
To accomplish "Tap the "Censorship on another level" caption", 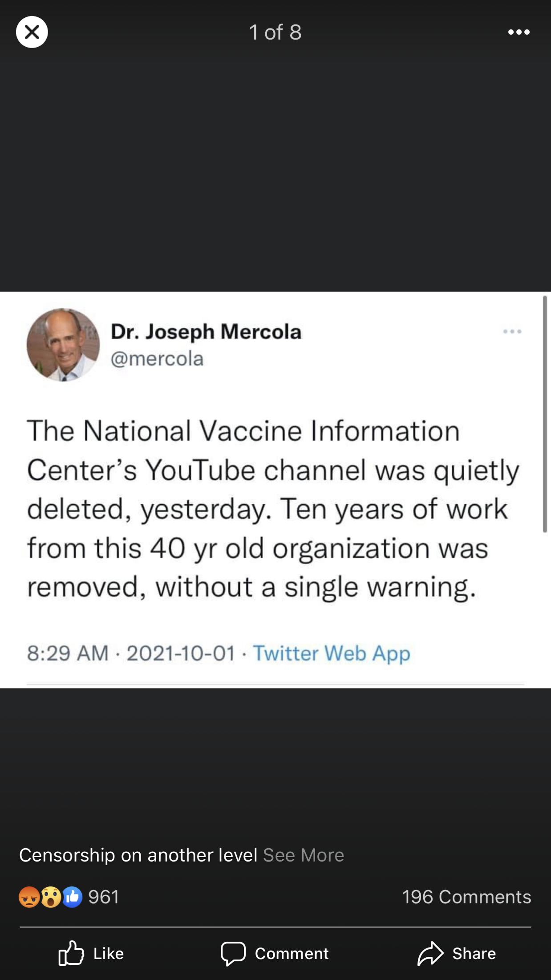I will 138,855.
